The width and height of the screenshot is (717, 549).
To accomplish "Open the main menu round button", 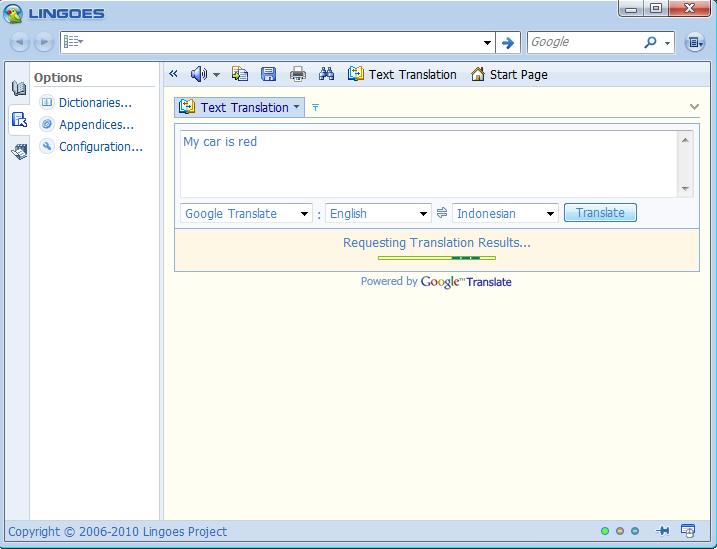I will (695, 43).
